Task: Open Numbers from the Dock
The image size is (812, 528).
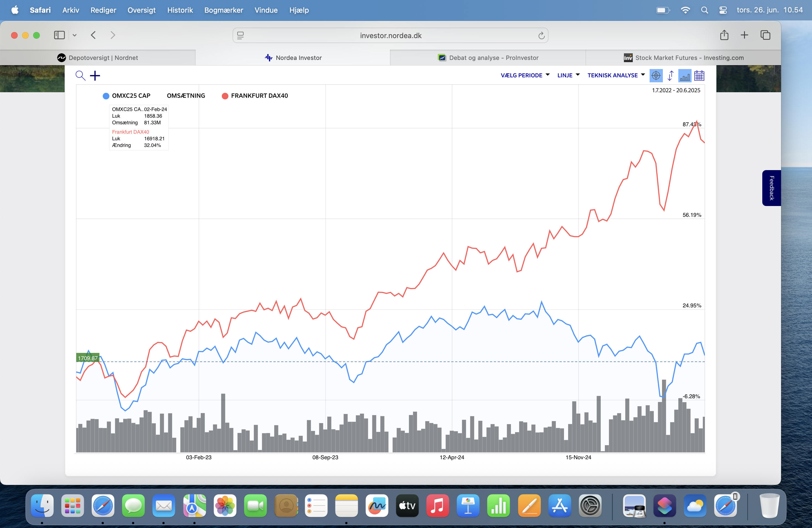Action: pos(499,505)
